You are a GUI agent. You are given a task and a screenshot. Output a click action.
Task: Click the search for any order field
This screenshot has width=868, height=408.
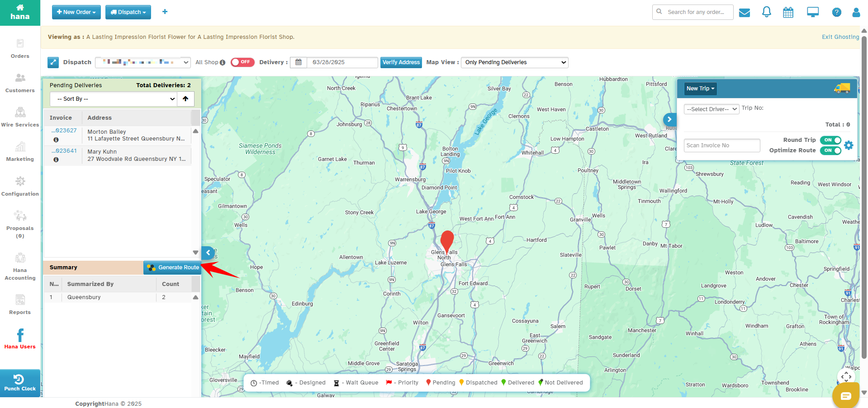tap(693, 12)
